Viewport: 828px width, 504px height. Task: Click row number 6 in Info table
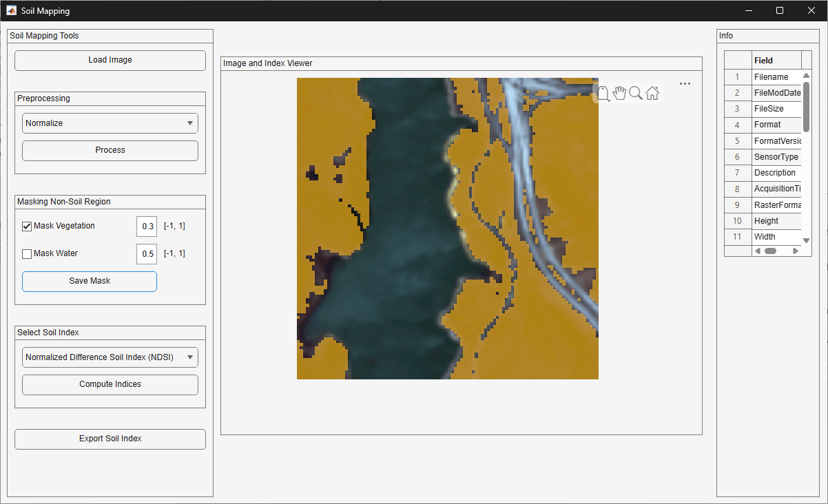pyautogui.click(x=738, y=157)
